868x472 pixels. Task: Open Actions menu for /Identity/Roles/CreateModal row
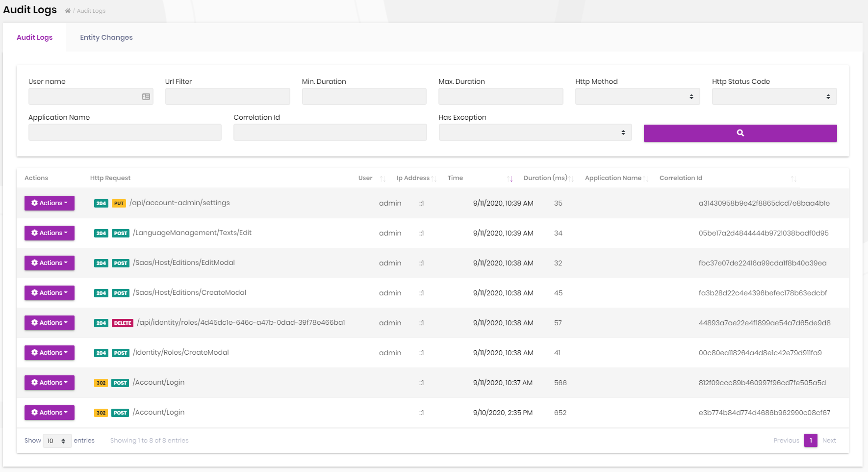click(50, 353)
